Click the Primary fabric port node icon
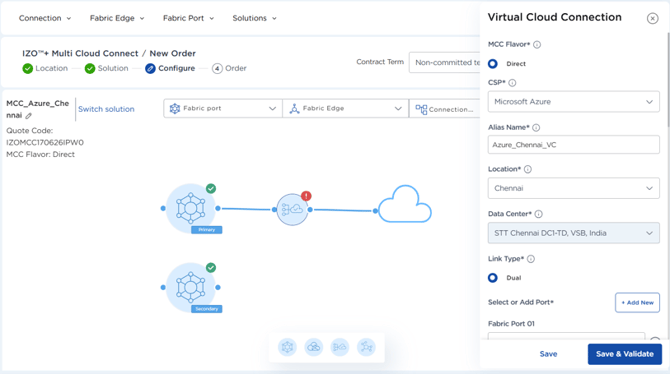 click(191, 208)
